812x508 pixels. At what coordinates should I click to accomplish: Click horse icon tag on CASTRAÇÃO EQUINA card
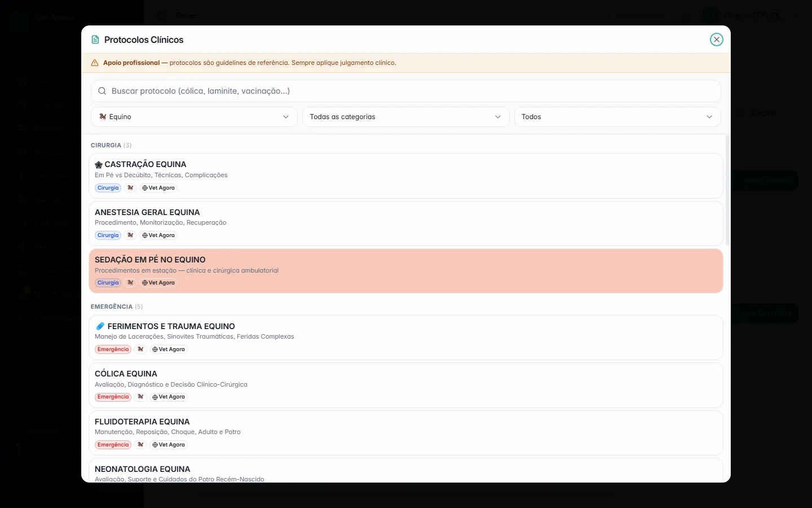tap(130, 188)
